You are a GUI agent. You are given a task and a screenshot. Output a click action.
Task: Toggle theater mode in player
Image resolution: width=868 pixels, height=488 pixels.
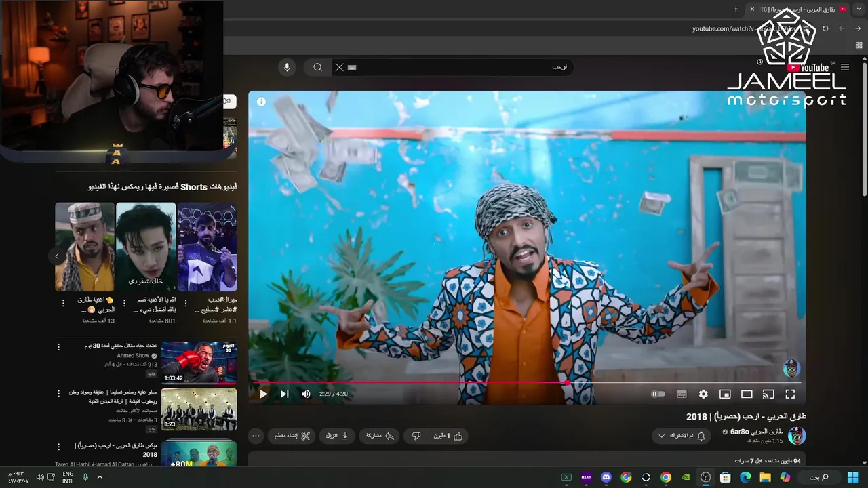click(747, 394)
